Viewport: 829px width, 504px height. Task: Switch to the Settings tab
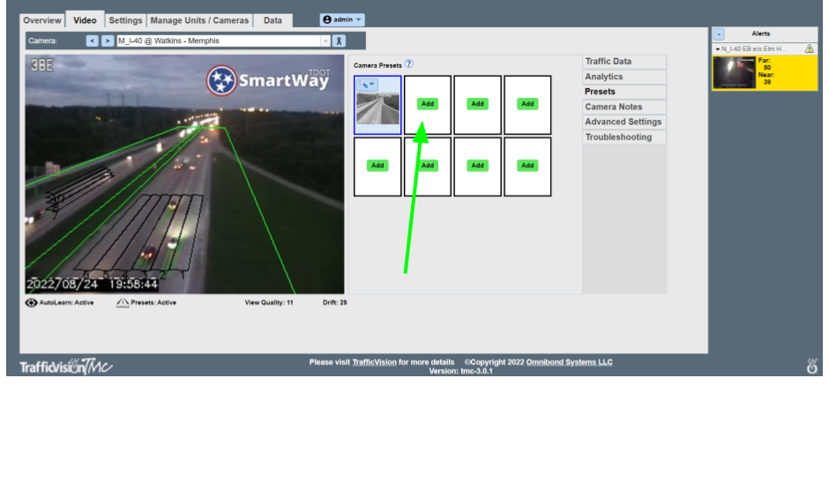click(125, 20)
